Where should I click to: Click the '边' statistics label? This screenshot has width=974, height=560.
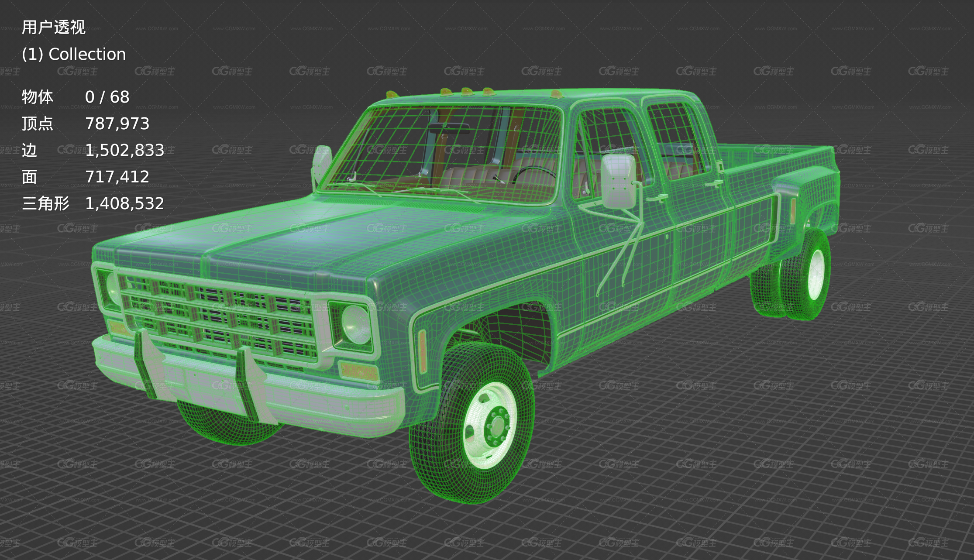point(30,150)
